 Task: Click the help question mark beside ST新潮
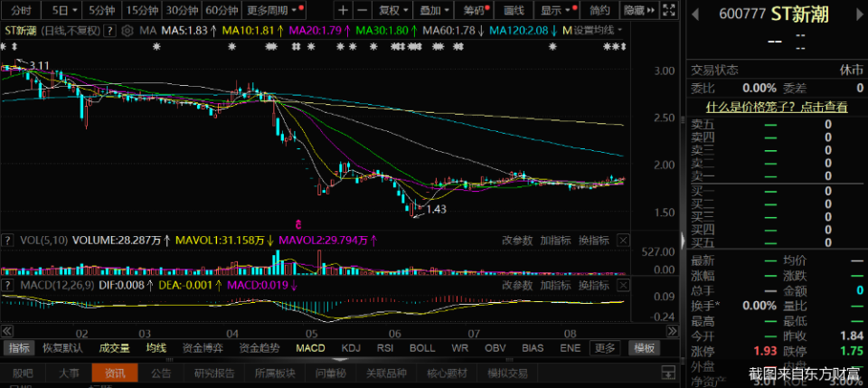tap(110, 31)
